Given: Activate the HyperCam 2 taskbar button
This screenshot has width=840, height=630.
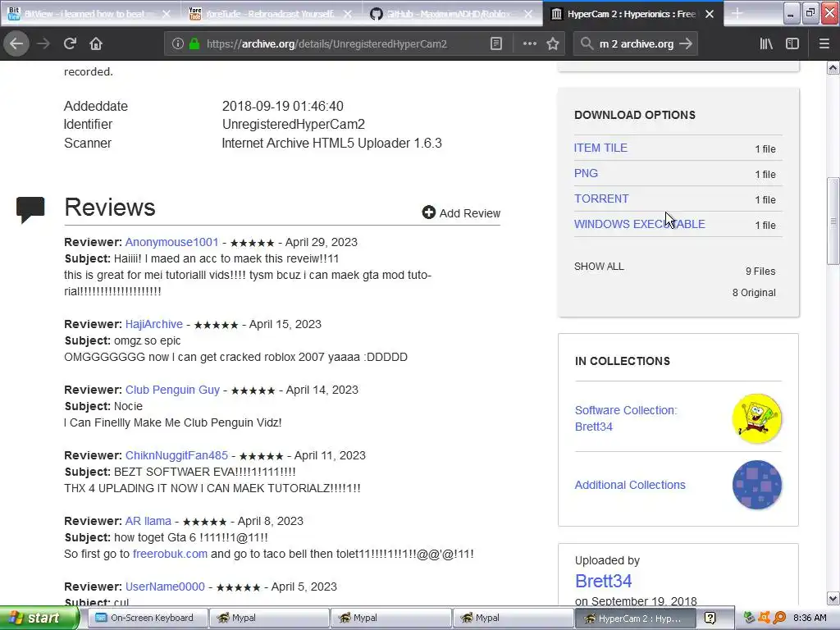Looking at the screenshot, I should tap(634, 618).
